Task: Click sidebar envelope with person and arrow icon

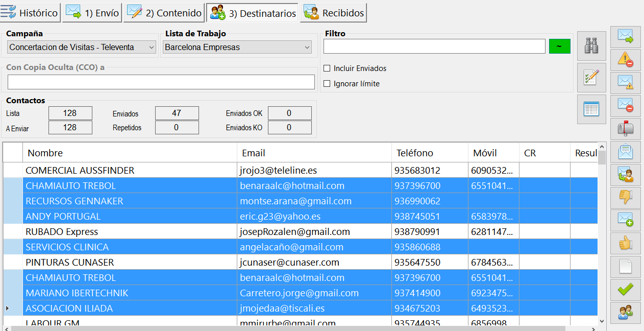Action: (626, 174)
